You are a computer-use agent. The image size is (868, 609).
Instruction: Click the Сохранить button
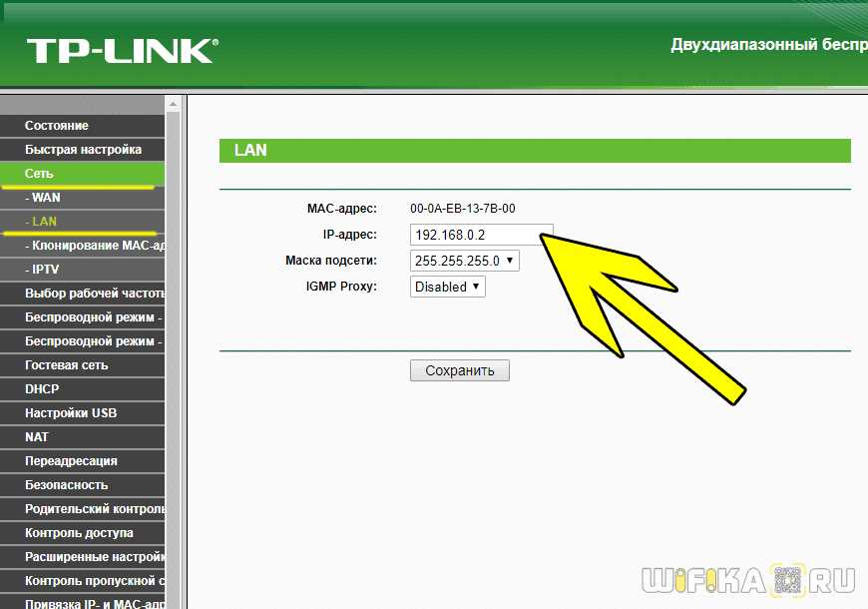460,370
